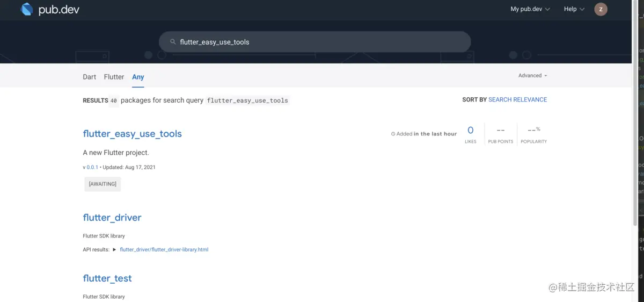Expand API results disclosure triangle for flutter_driver

[114, 250]
